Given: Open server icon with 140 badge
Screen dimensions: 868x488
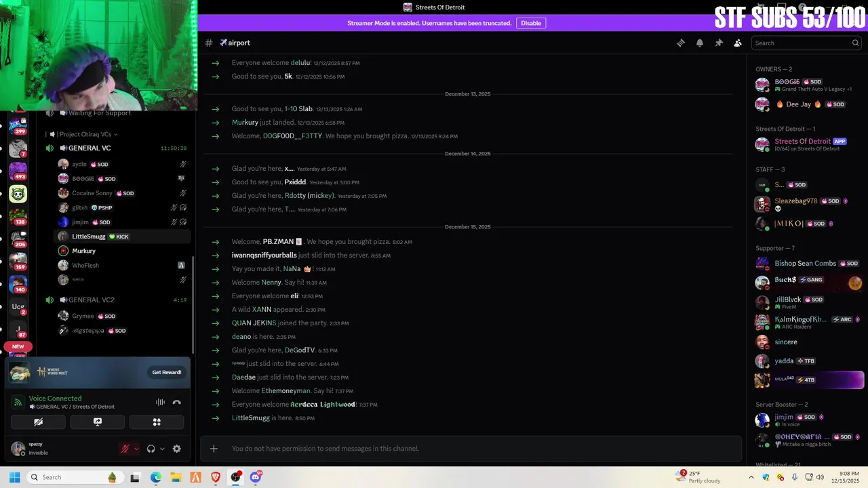Looking at the screenshot, I should (x=18, y=284).
